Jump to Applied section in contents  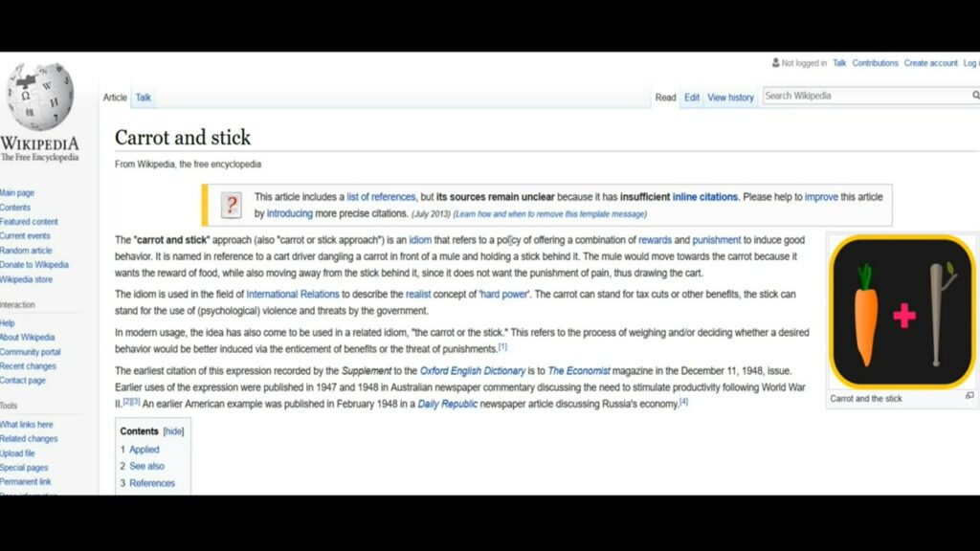[x=145, y=450]
